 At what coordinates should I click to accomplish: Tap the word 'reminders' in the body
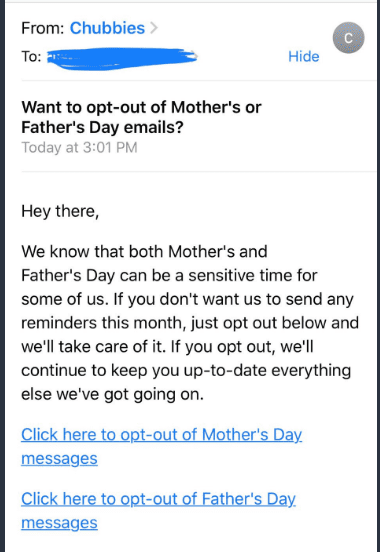pyautogui.click(x=59, y=322)
